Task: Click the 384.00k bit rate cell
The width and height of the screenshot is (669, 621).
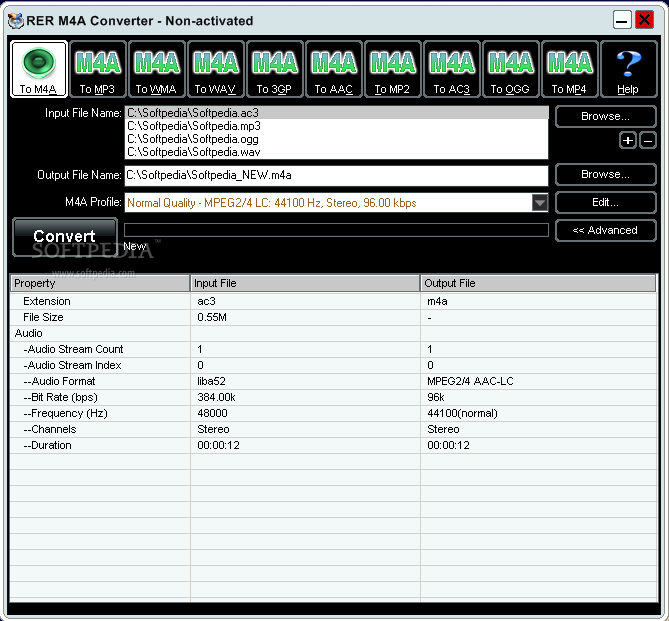Action: click(x=305, y=397)
